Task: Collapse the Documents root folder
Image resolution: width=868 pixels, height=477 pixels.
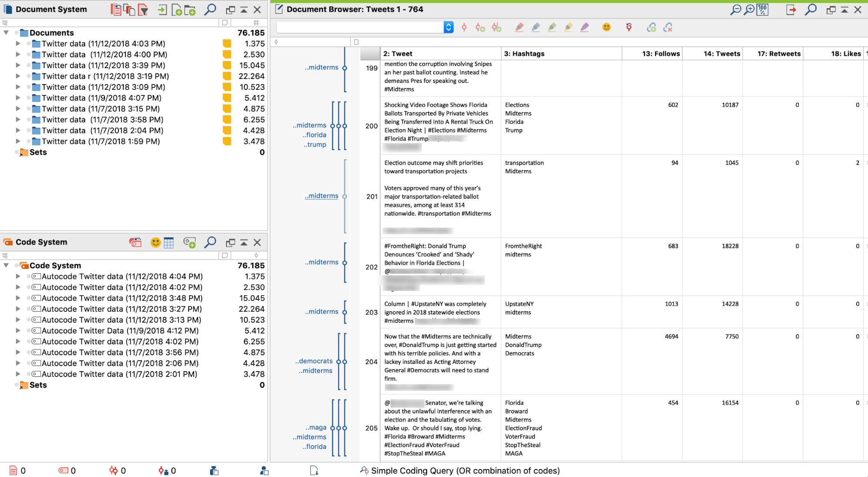Action: 6,33
